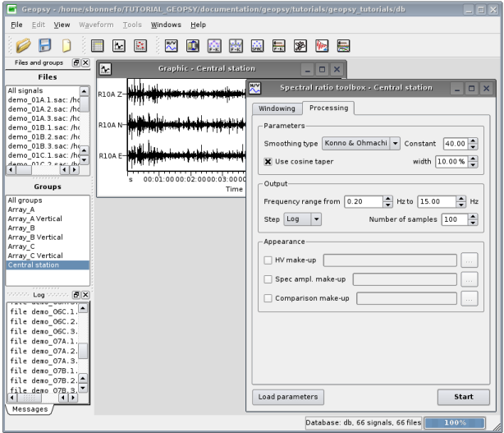Click the flower-shaped toolbar tool icon
504x433 pixels.
[300, 46]
